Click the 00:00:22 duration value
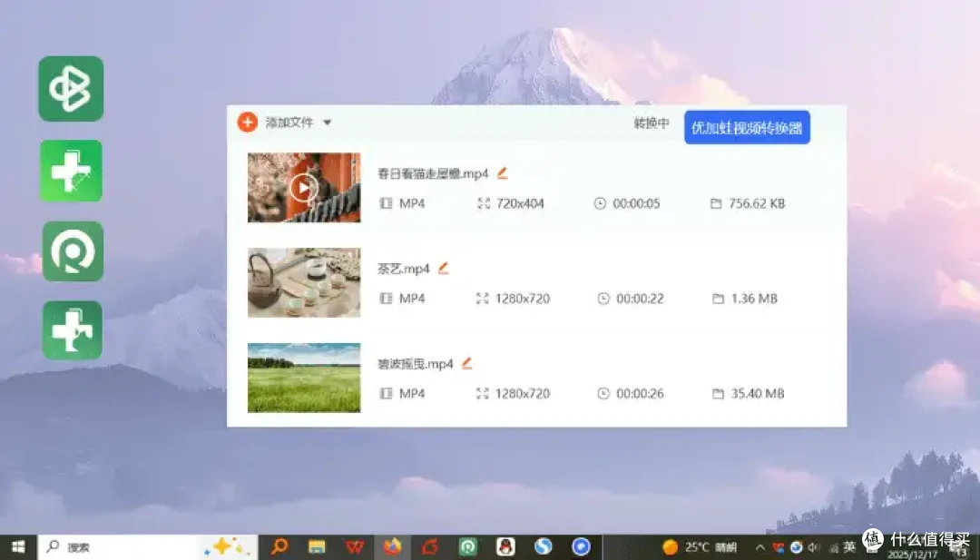The width and height of the screenshot is (980, 560). pos(640,298)
